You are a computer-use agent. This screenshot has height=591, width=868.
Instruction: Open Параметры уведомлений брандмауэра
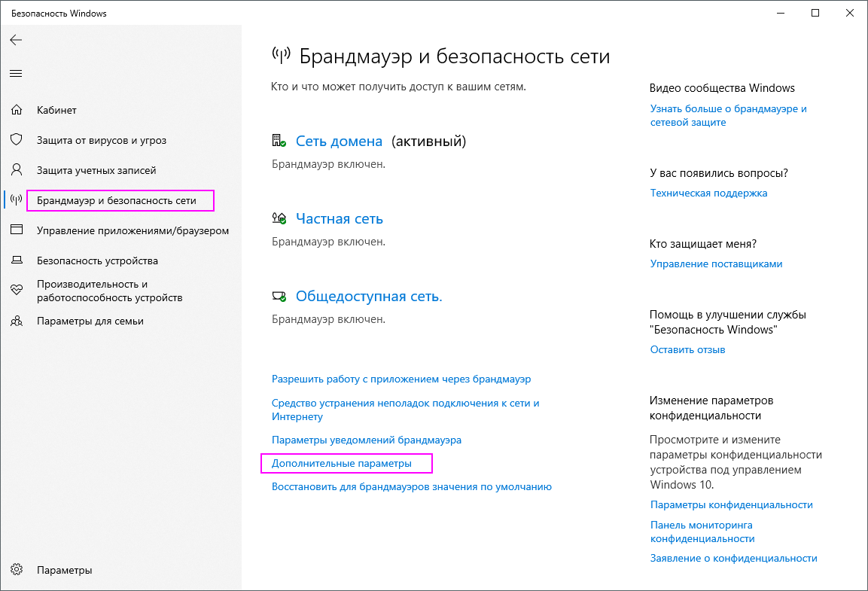(x=367, y=440)
